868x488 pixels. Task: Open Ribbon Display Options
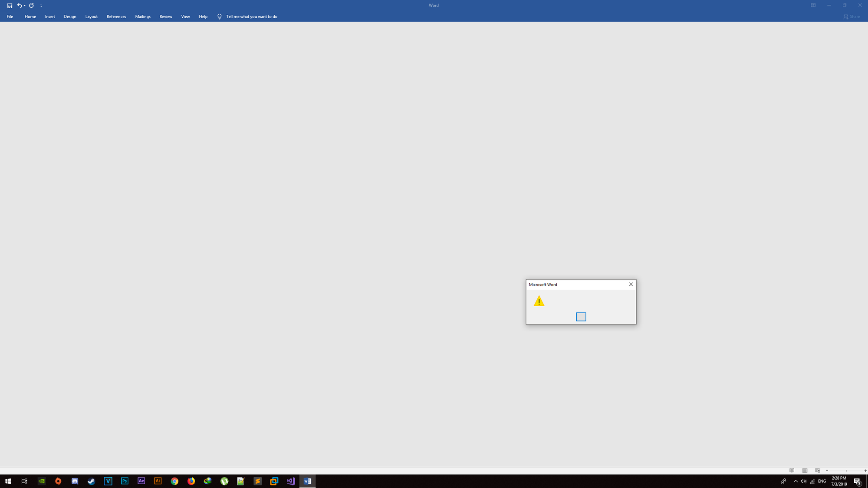point(813,5)
